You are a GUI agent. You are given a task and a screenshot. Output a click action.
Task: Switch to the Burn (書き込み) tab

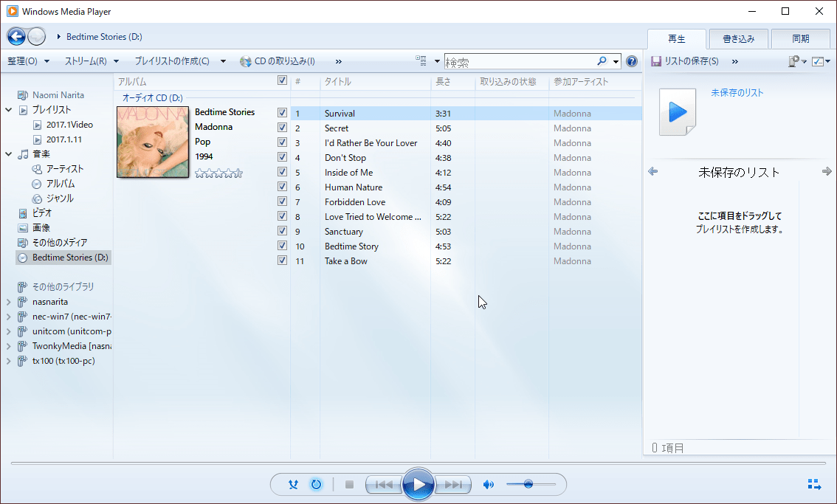739,39
